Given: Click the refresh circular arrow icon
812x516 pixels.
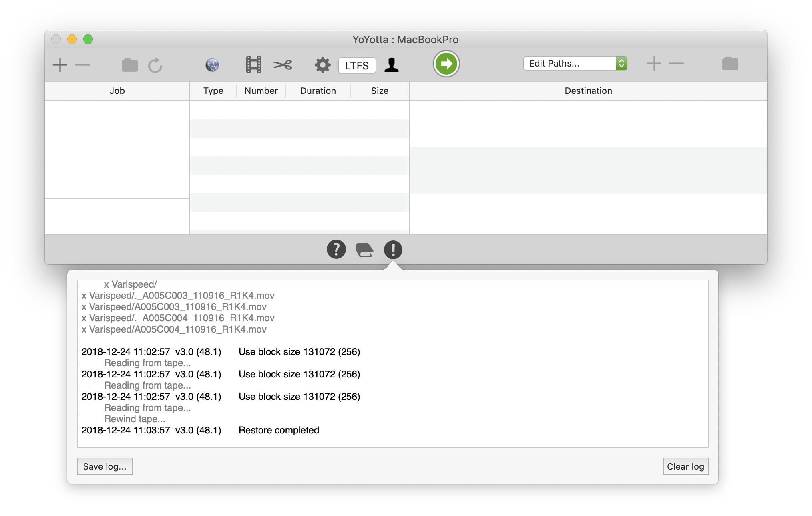Looking at the screenshot, I should point(155,65).
